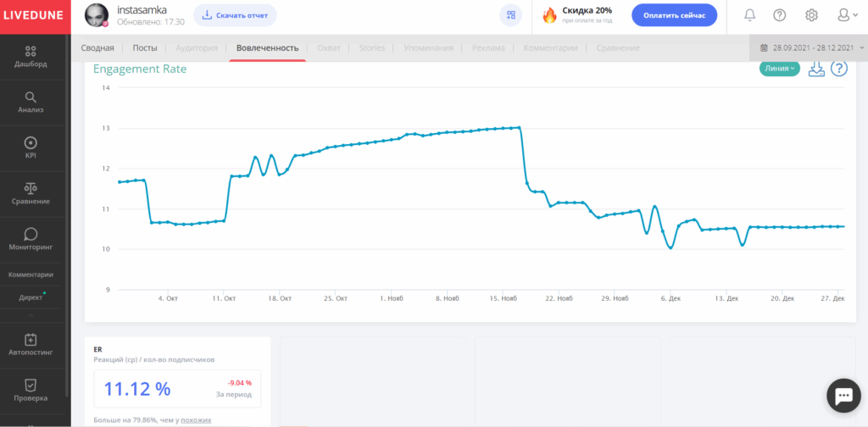868x427 pixels.
Task: Open the Сравнение scales icon
Action: [x=31, y=189]
